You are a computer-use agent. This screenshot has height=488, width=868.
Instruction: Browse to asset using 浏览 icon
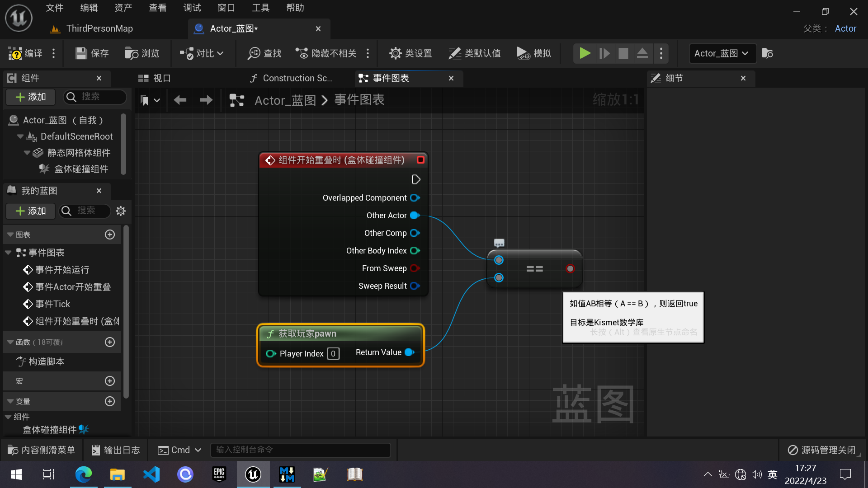(x=142, y=53)
